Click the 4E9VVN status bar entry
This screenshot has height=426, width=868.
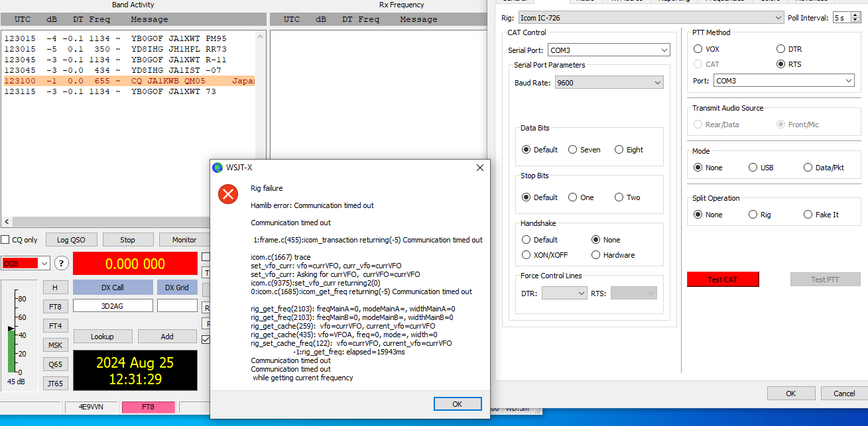(91, 407)
